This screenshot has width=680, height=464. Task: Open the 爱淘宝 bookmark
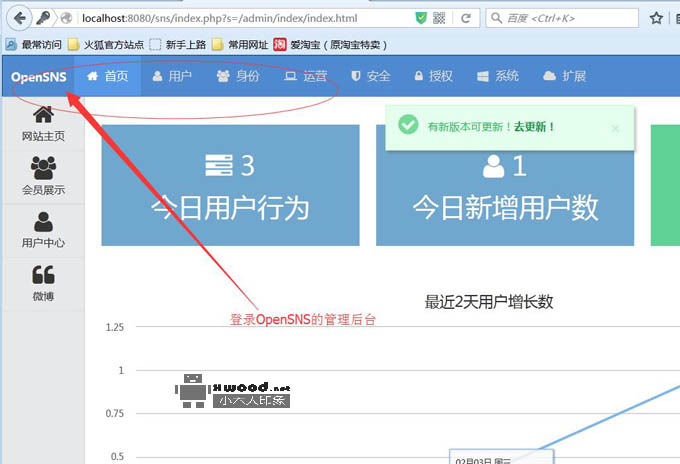tap(330, 44)
